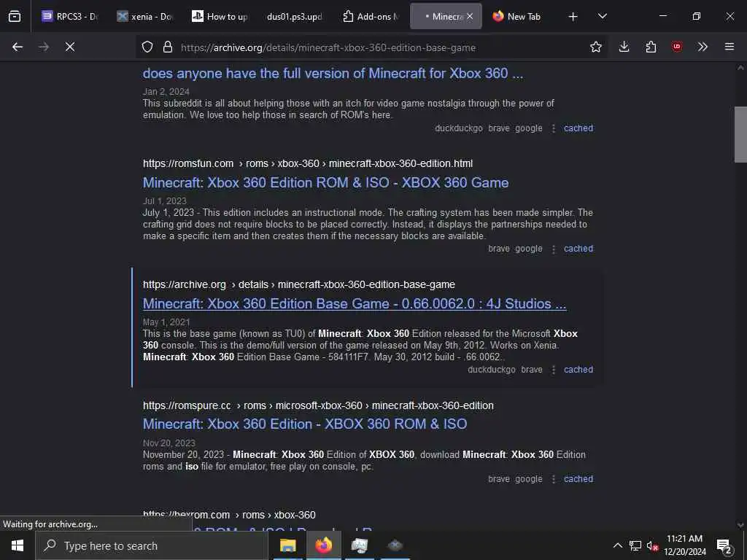Click the archive.org URL address field

coord(328,47)
